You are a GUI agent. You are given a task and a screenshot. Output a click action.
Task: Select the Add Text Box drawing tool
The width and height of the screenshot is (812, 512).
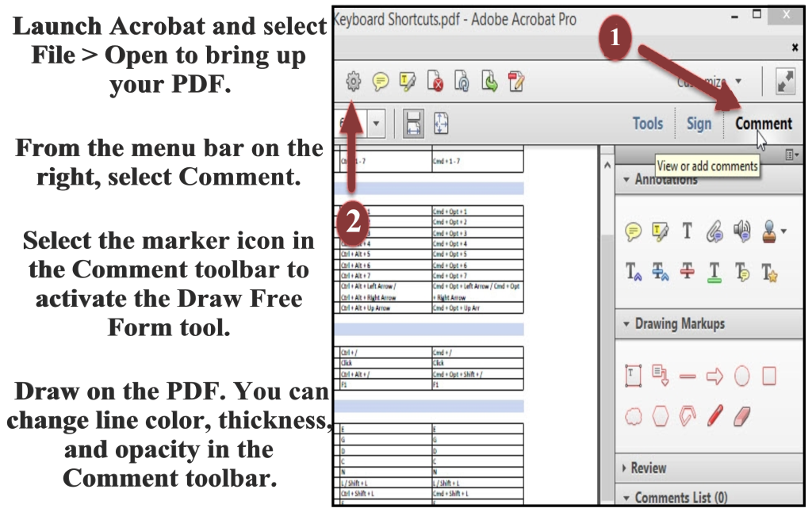(x=633, y=376)
